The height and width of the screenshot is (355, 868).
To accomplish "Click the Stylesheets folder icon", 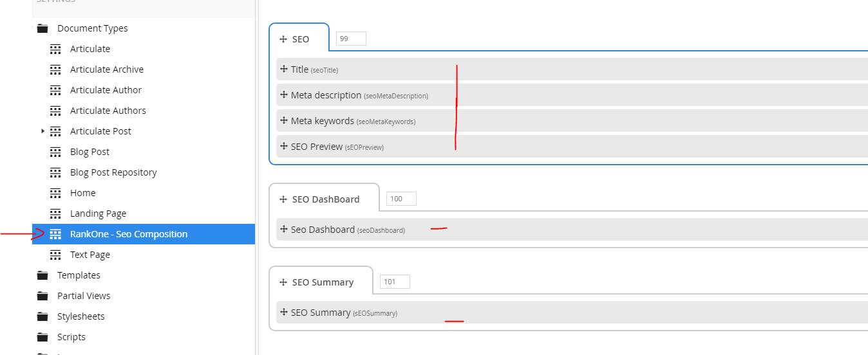I will [x=42, y=316].
